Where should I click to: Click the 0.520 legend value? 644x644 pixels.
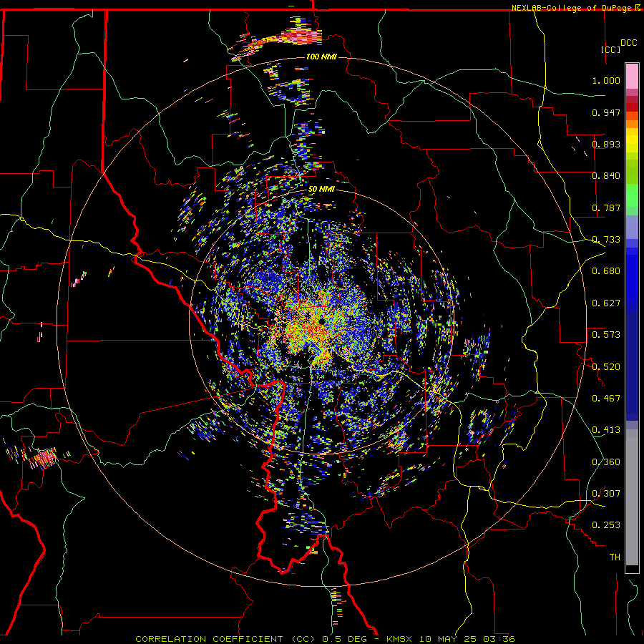click(606, 367)
